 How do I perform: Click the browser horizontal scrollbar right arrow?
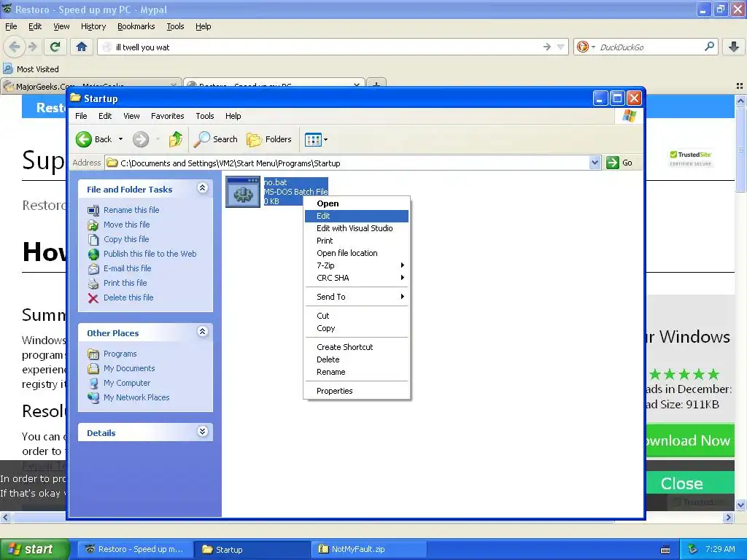[729, 517]
